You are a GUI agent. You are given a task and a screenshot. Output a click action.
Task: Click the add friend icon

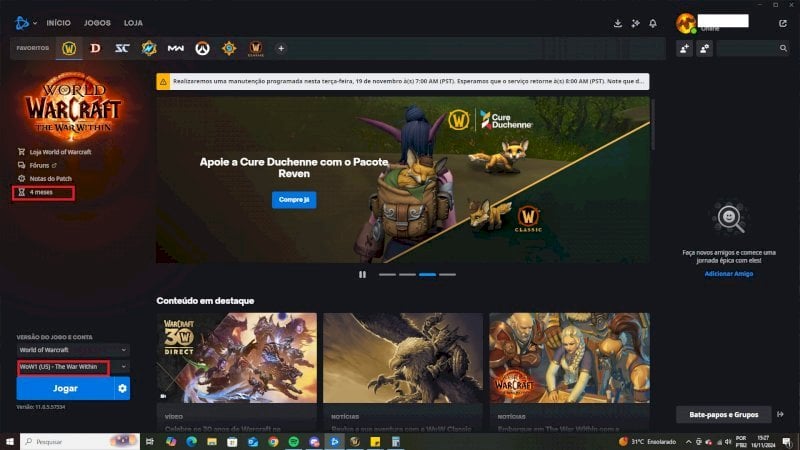click(x=684, y=48)
